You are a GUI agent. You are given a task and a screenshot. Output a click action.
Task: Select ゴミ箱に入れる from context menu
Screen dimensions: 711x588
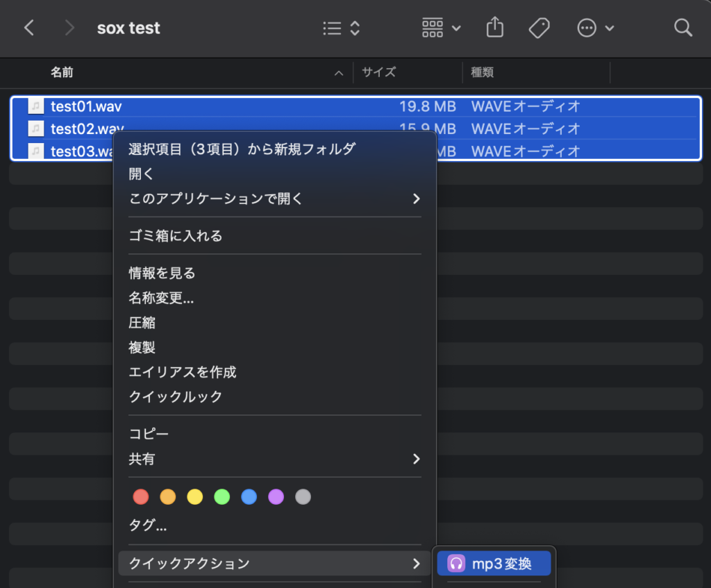tap(176, 236)
